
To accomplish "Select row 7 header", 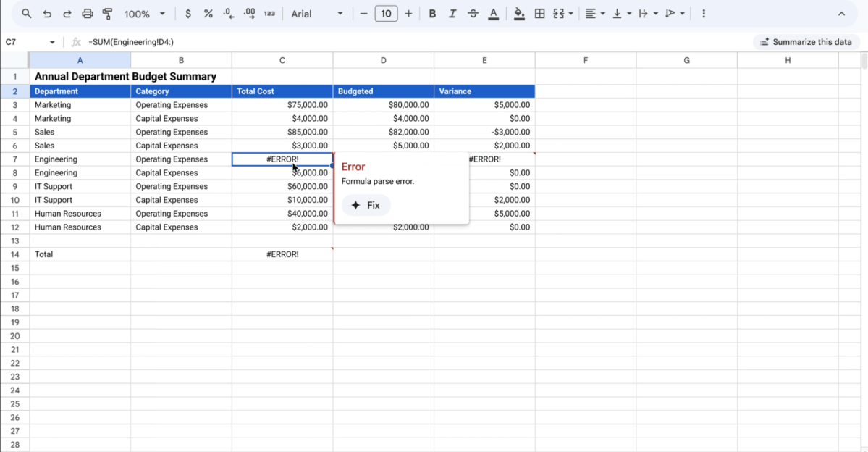I will coord(15,159).
